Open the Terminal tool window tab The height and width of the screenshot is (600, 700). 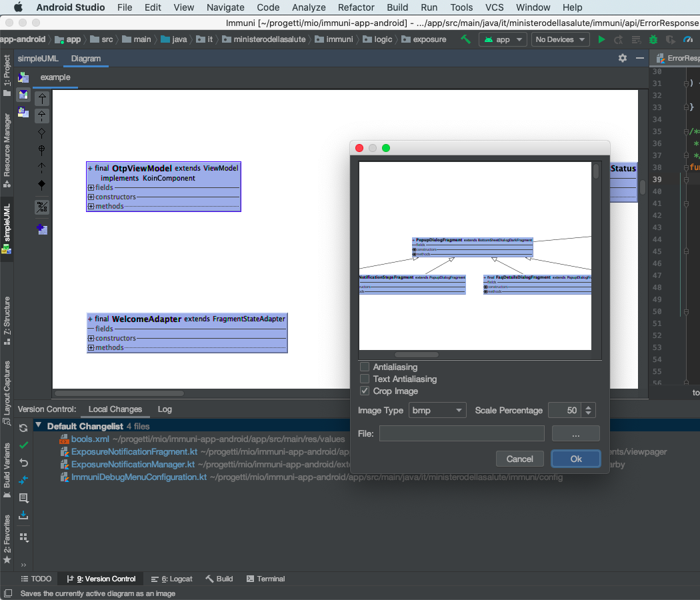click(265, 579)
